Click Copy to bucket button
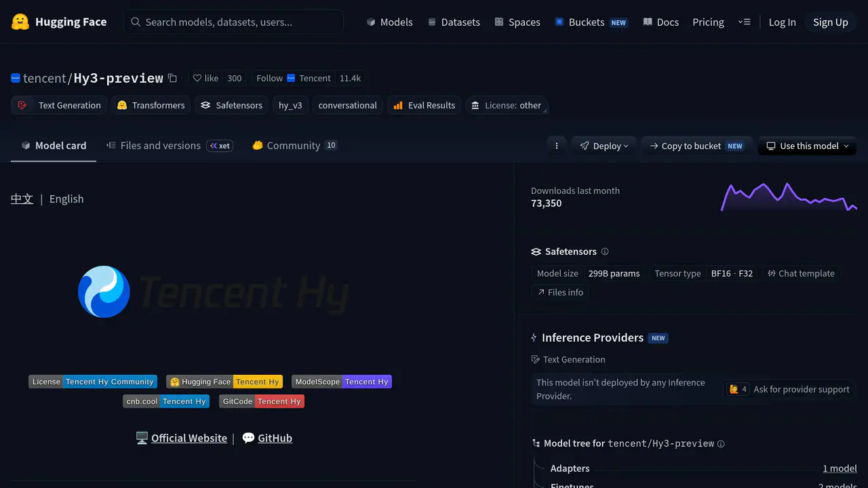 pyautogui.click(x=696, y=146)
